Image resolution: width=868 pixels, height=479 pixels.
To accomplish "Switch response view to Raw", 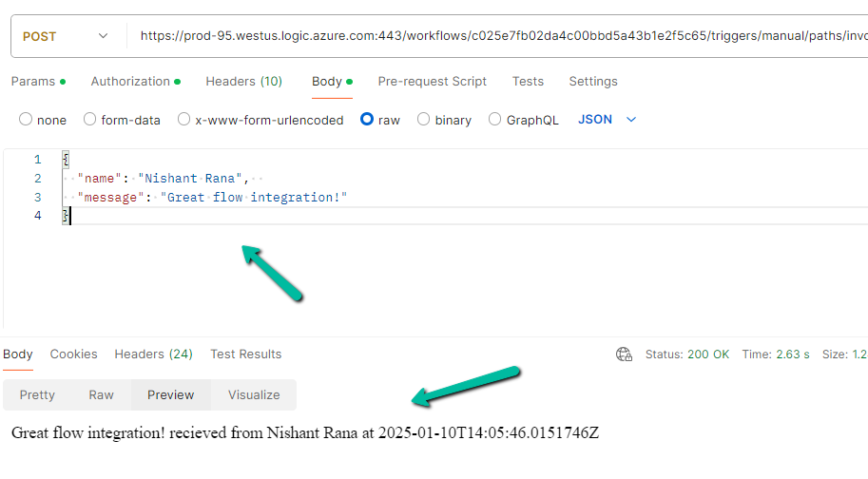I will (x=101, y=395).
